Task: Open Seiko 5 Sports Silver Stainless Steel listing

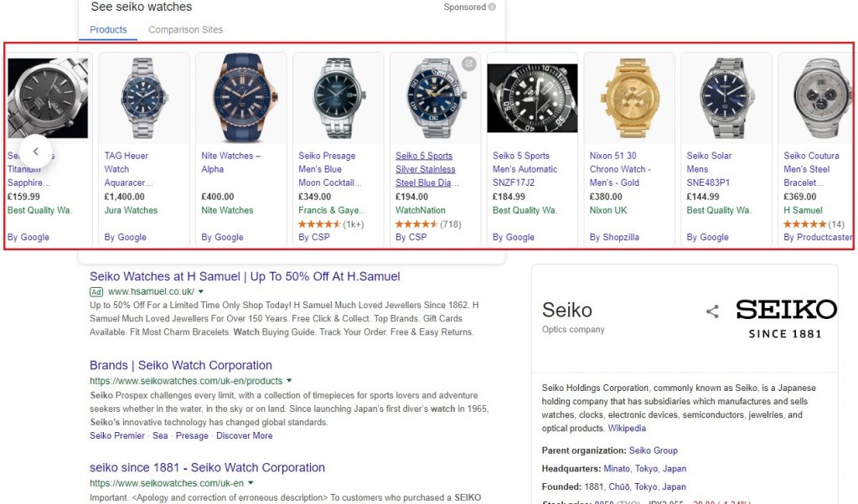Action: point(426,169)
